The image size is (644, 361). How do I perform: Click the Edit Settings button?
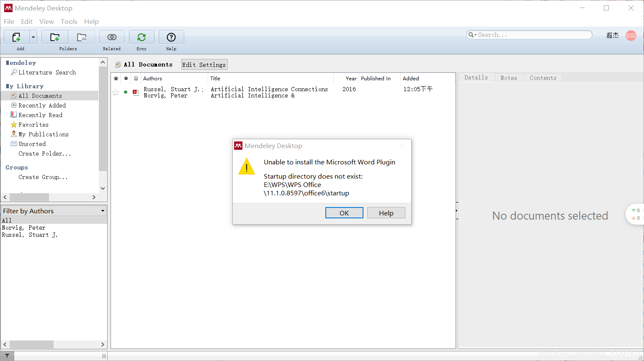[204, 64]
